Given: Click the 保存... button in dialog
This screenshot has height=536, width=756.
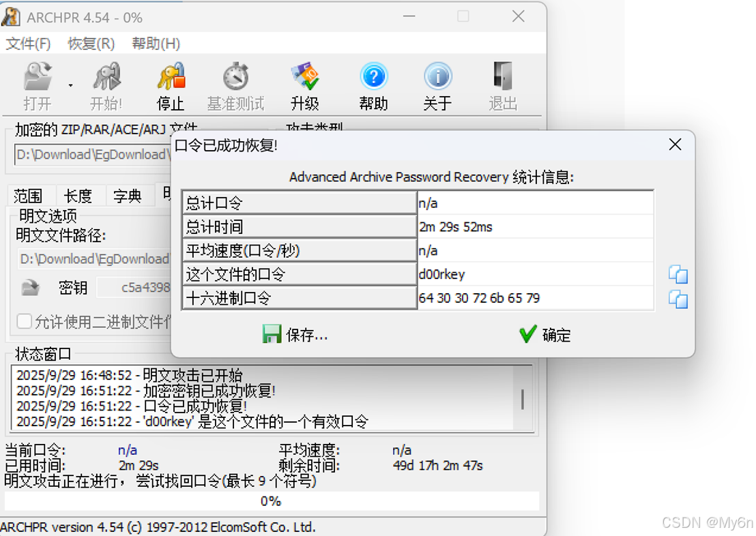Looking at the screenshot, I should coord(295,335).
